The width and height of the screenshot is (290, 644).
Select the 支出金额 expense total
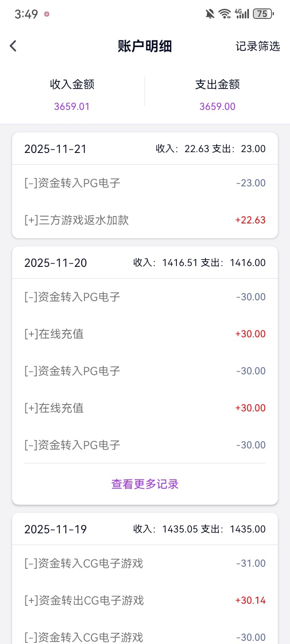[217, 85]
